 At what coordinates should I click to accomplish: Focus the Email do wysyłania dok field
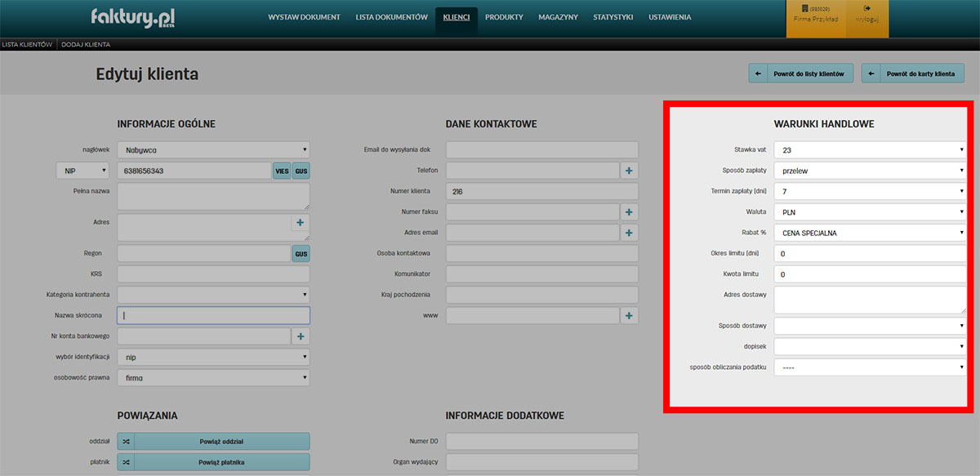coord(541,150)
